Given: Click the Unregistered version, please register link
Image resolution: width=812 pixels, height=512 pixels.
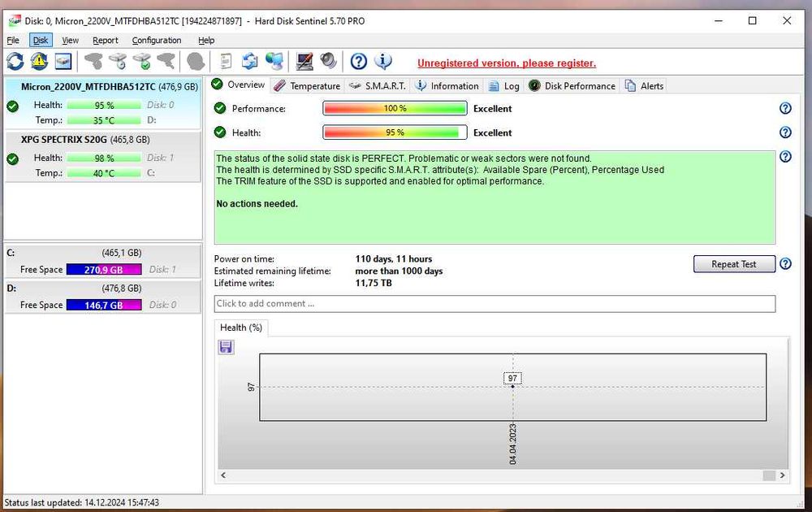Looking at the screenshot, I should 507,63.
